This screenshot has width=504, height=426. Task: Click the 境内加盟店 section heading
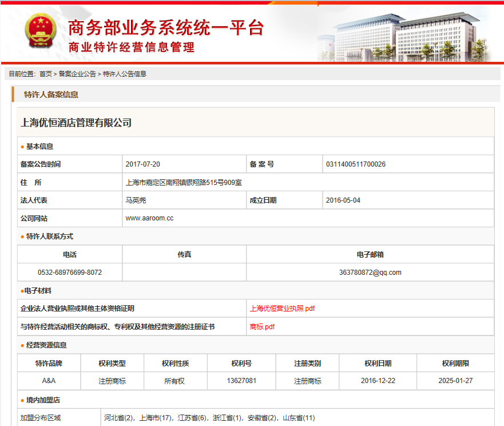43,400
